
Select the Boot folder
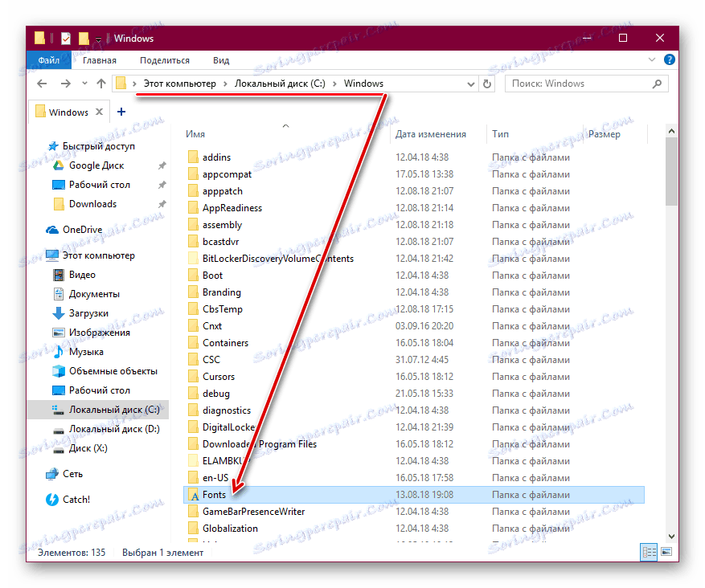click(x=212, y=276)
